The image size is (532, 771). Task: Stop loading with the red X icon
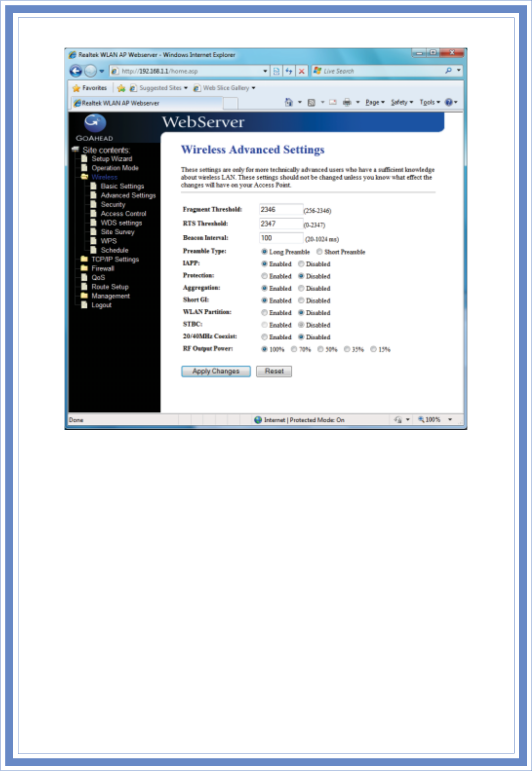pos(301,71)
